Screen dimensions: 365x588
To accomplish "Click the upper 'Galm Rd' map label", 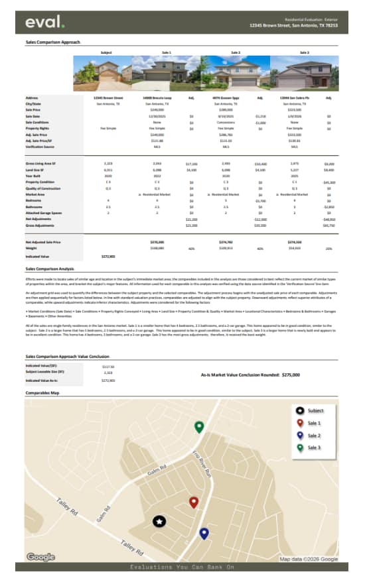I will [x=157, y=470].
